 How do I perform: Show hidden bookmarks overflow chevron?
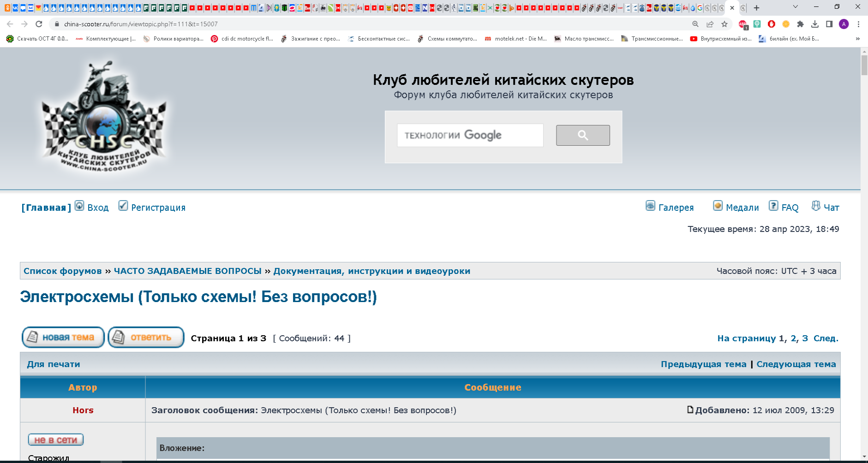(x=858, y=39)
